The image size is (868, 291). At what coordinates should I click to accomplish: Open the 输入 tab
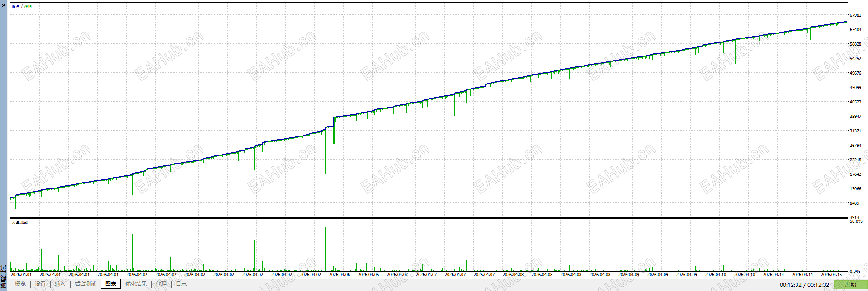coord(60,284)
